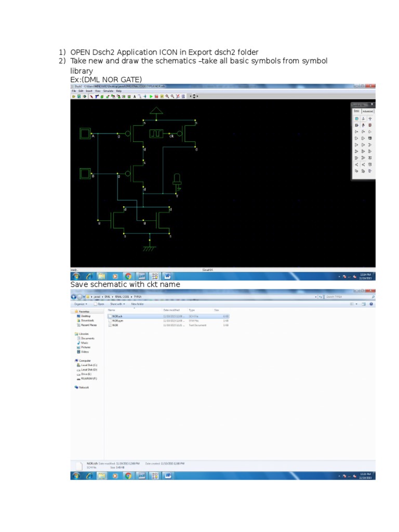This screenshot has width=399, height=532.
Task: Select the Add line wire tool
Action: (x=140, y=97)
